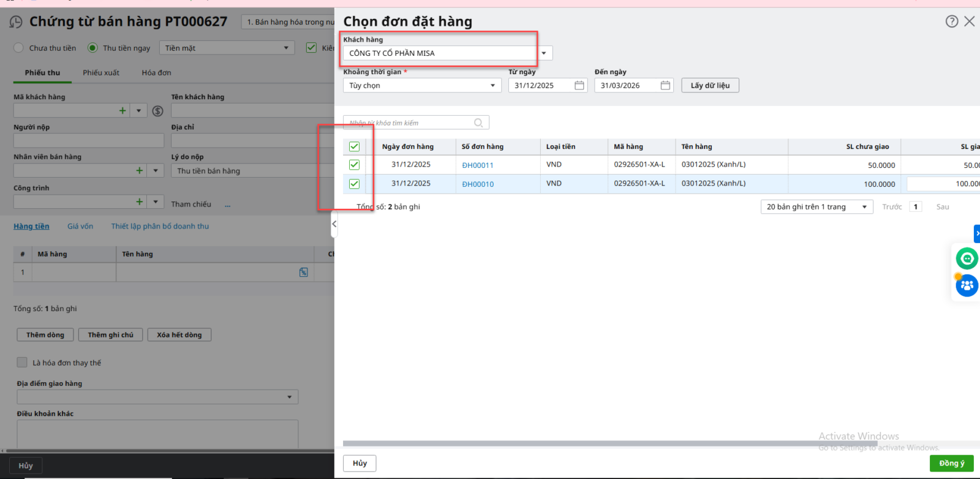Image resolution: width=980 pixels, height=479 pixels.
Task: Click the 'Lấy dữ liệu' button
Action: tap(710, 86)
